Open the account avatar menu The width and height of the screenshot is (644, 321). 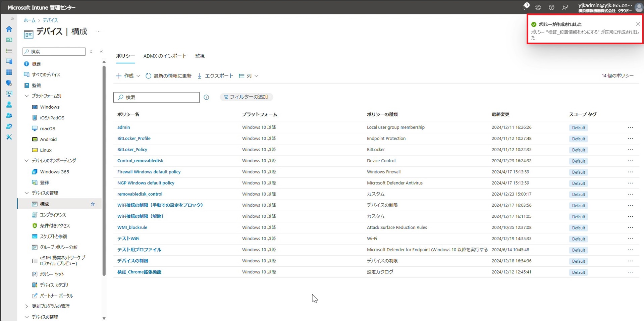click(639, 7)
